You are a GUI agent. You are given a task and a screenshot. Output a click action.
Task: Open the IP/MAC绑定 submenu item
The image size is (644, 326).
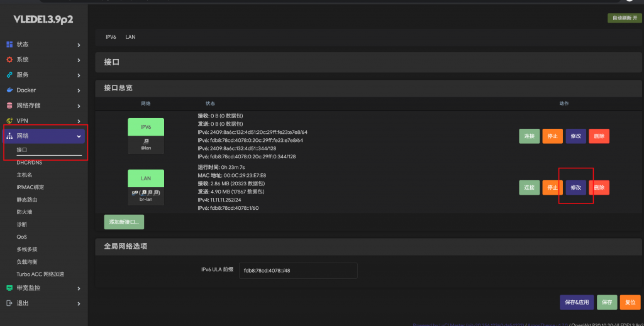tap(30, 187)
